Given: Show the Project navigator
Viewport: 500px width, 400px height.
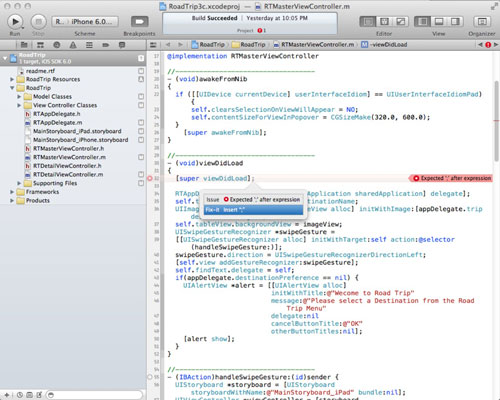Looking at the screenshot, I should tap(24, 45).
